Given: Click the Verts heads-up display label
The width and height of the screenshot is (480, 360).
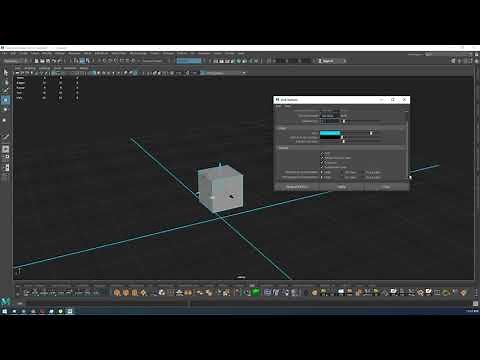Looking at the screenshot, I should [x=20, y=78].
